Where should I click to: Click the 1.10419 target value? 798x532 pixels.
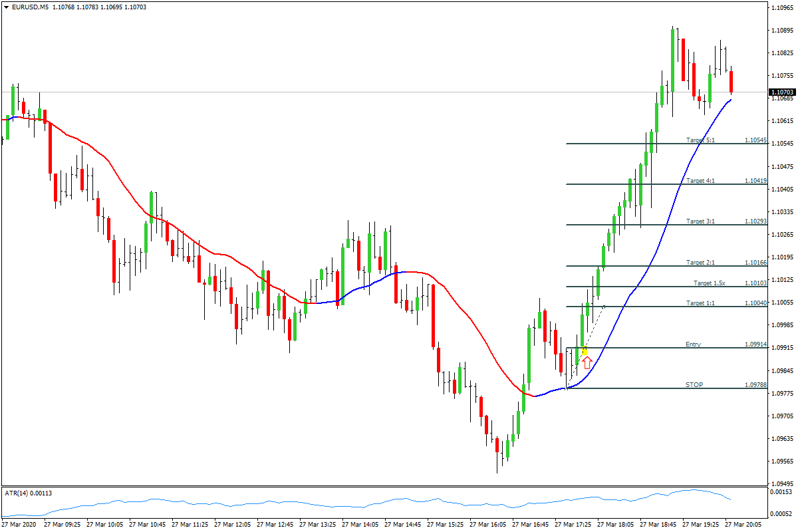pos(756,181)
